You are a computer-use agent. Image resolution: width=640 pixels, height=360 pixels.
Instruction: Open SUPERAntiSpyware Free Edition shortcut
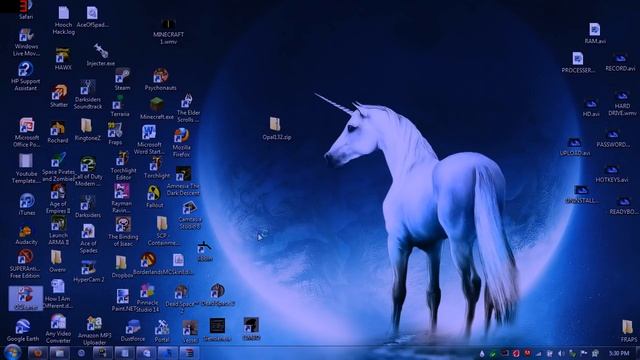click(25, 264)
